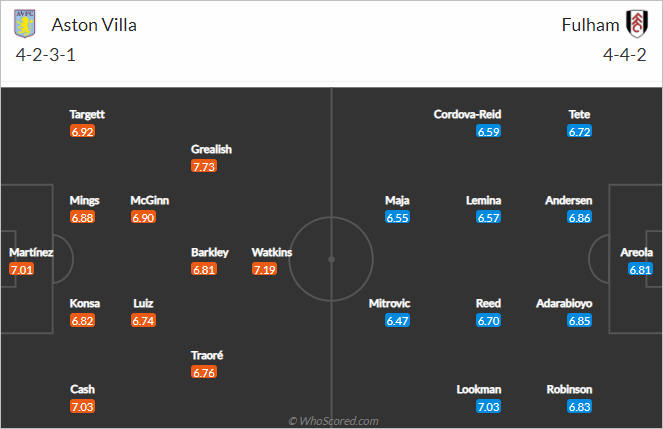Select Grealish's 7.73 rating badge

pyautogui.click(x=204, y=166)
